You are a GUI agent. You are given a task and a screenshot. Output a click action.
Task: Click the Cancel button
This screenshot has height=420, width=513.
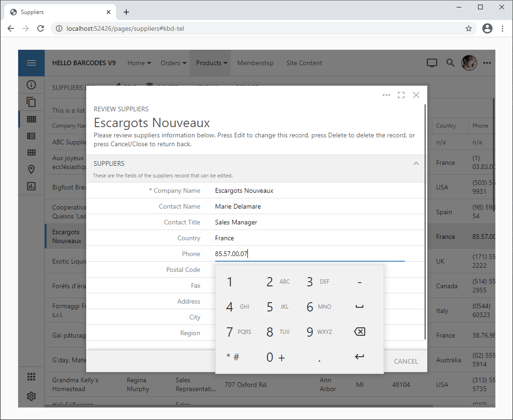point(406,361)
